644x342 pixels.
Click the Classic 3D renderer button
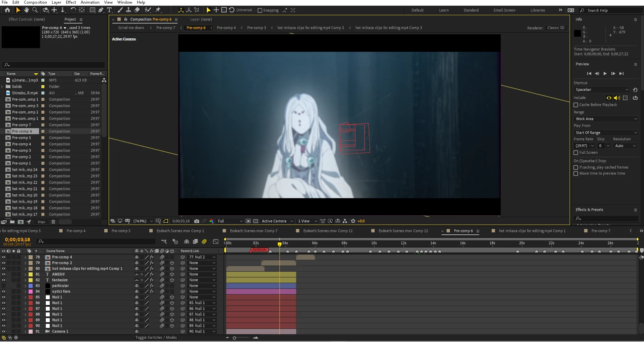click(556, 28)
